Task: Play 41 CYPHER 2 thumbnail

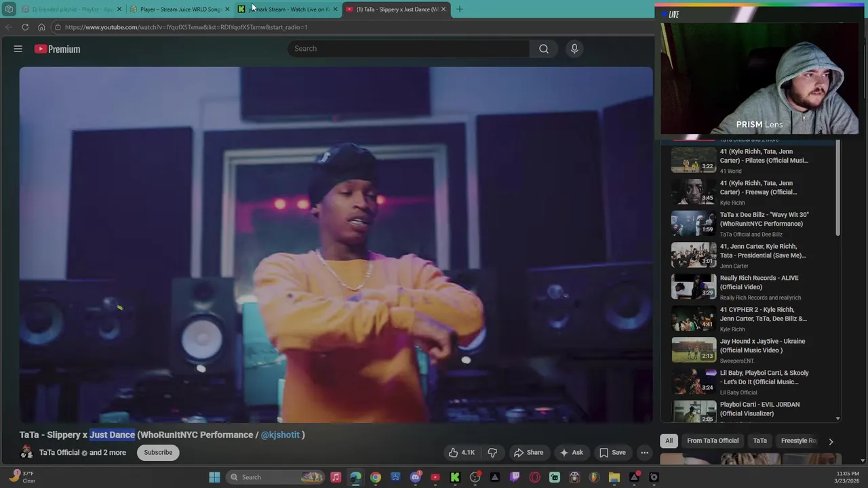Action: coord(693,317)
